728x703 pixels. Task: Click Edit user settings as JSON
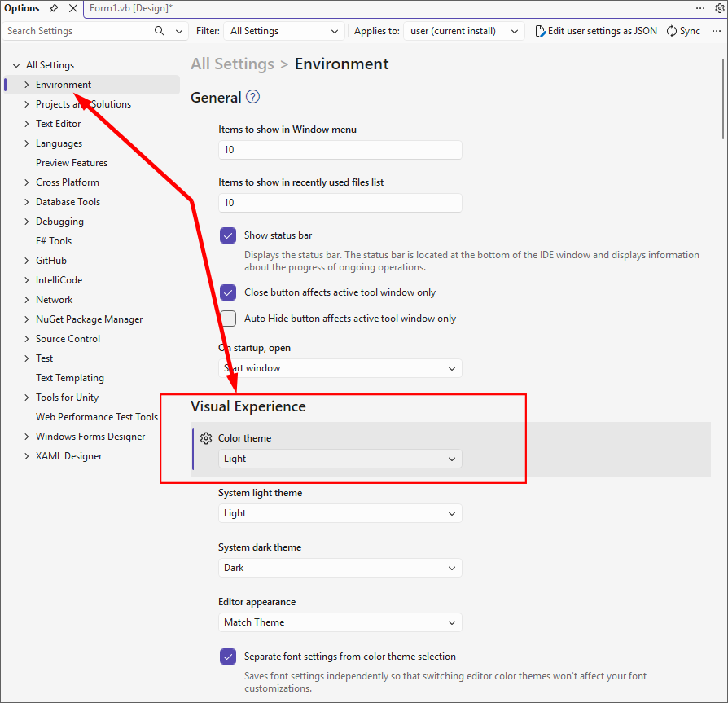(x=596, y=31)
